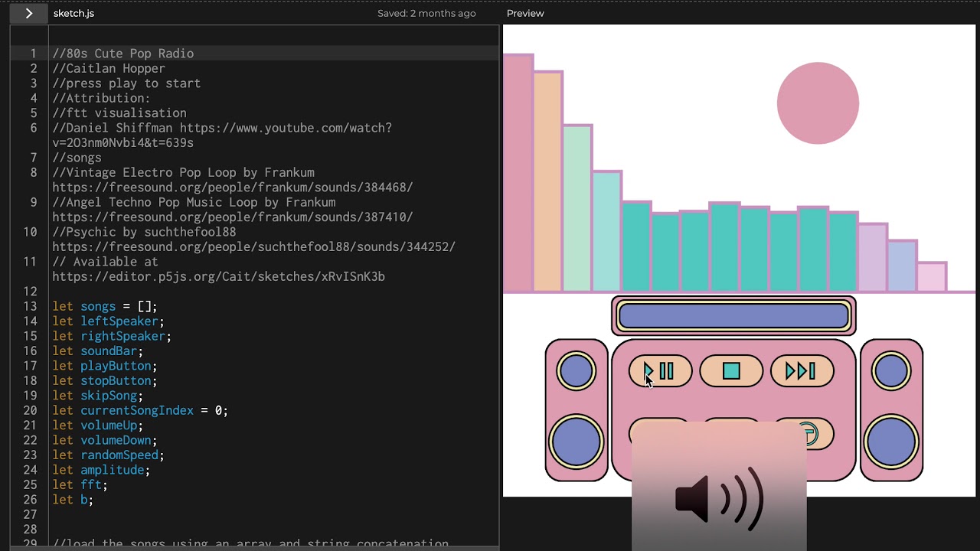
Task: Click the large circle on the left speaker
Action: 577,442
